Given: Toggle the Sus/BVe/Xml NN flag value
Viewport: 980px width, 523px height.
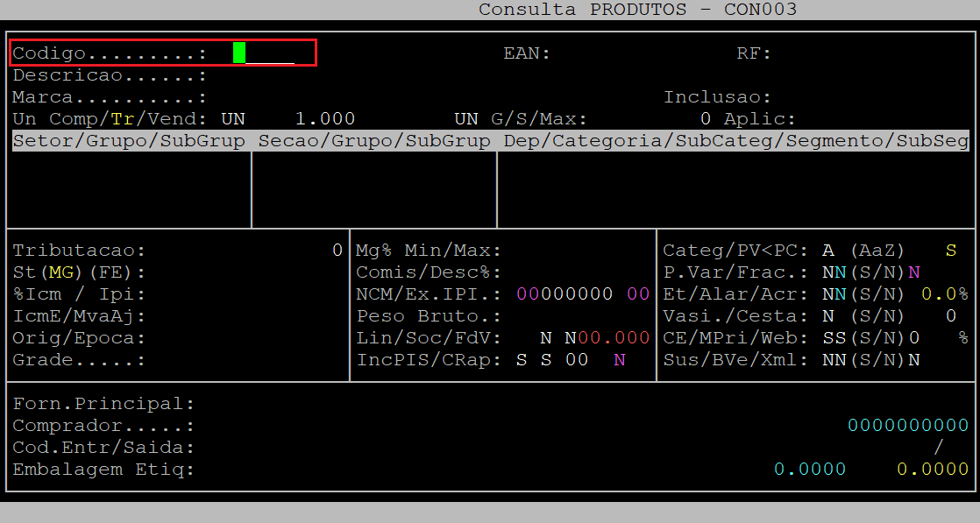Looking at the screenshot, I should coord(834,360).
